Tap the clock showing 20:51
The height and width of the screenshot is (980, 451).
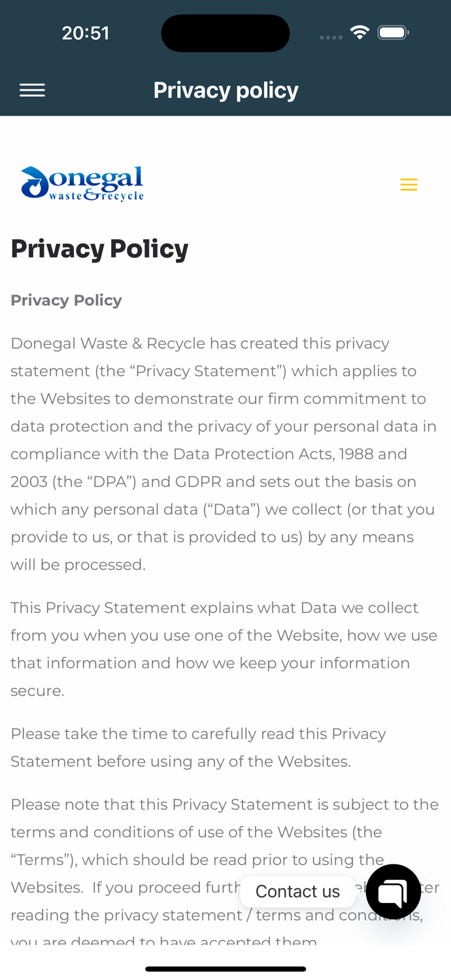[86, 31]
